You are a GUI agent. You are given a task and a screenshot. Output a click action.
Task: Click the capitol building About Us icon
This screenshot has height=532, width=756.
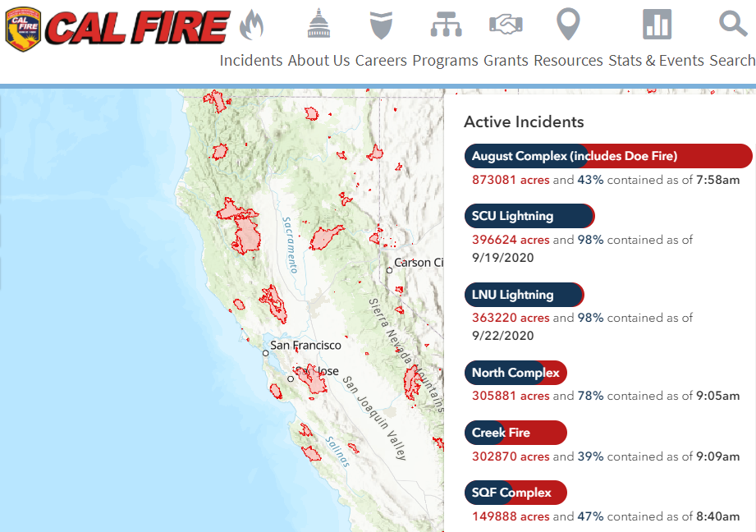coord(318,25)
